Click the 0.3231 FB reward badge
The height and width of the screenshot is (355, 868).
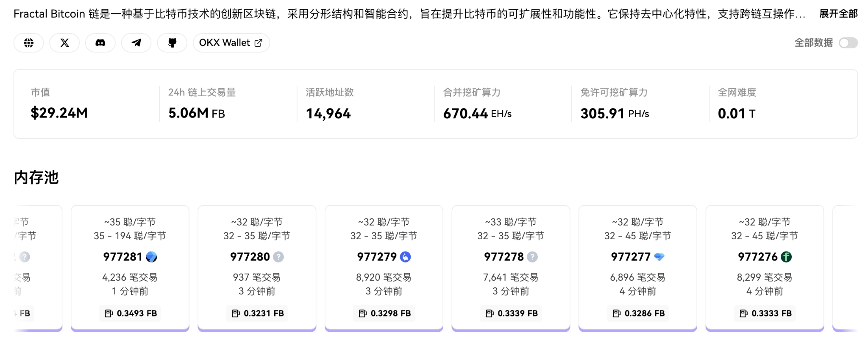(x=257, y=313)
